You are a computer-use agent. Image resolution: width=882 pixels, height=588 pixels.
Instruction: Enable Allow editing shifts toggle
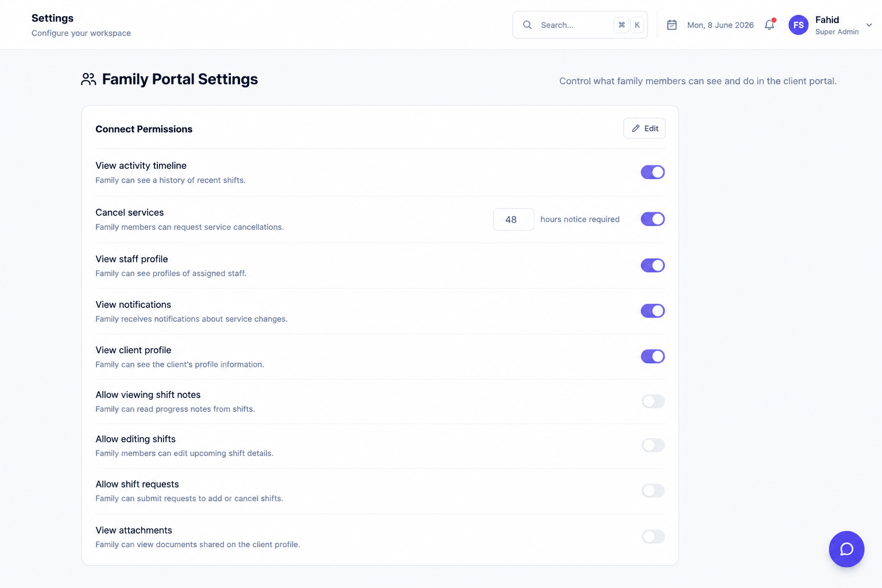653,445
